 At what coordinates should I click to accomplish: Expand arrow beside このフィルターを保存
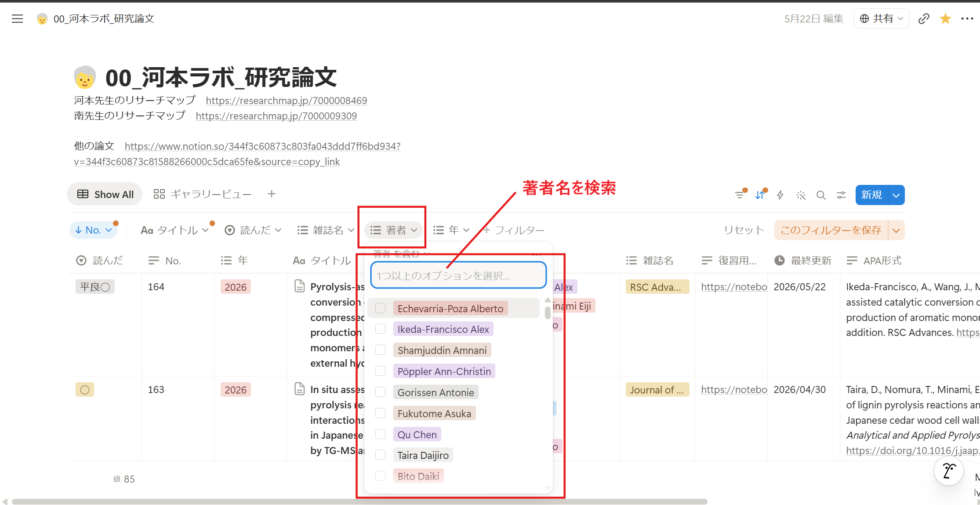[896, 230]
